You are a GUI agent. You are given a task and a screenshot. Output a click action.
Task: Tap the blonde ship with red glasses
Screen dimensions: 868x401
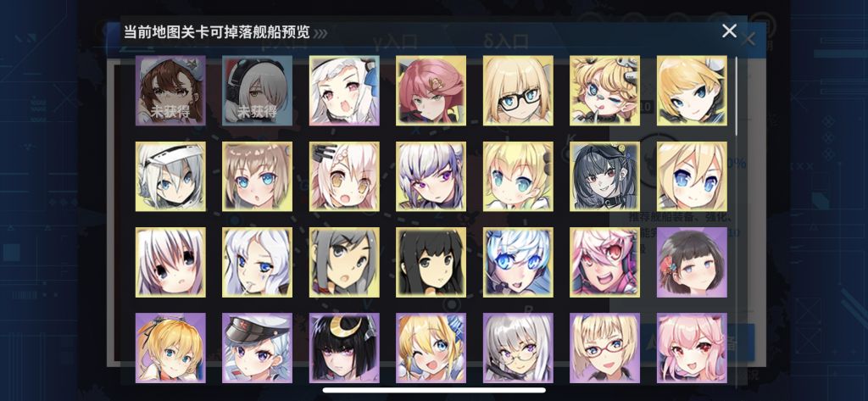point(604,348)
